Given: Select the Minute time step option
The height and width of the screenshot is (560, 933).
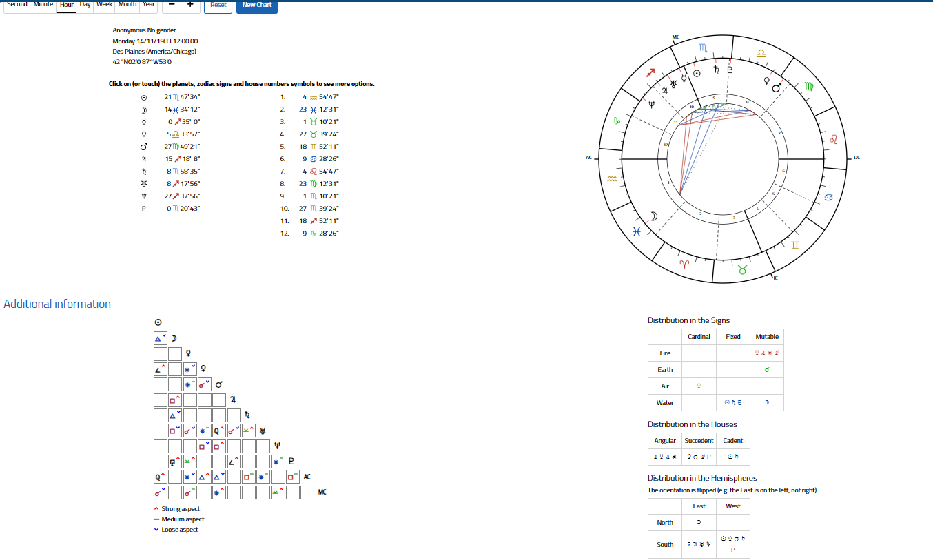Looking at the screenshot, I should coord(43,4).
